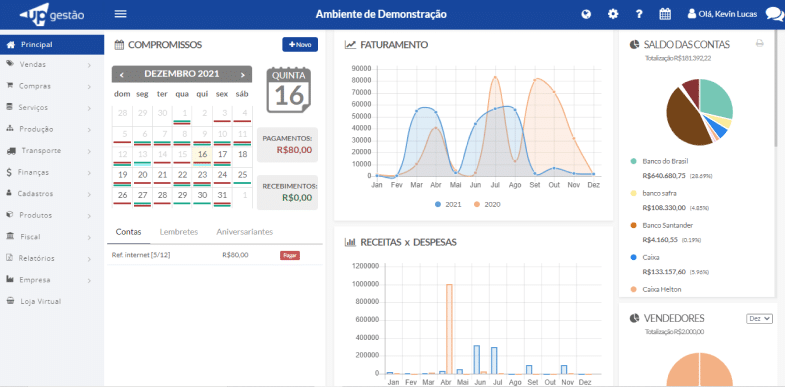Viewport: 785px width, 387px height.
Task: Go to previous month in calendar
Action: [x=122, y=75]
